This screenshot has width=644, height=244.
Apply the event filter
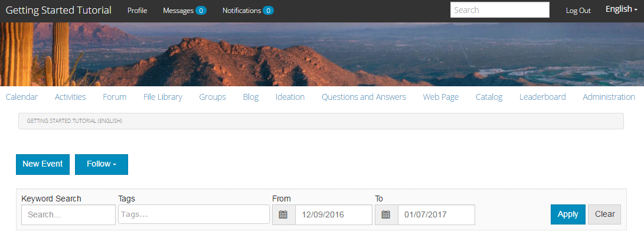[567, 214]
